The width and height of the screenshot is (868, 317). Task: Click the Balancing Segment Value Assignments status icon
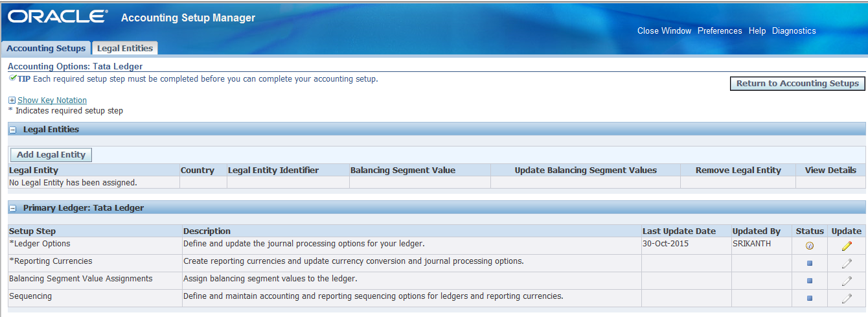coord(809,281)
